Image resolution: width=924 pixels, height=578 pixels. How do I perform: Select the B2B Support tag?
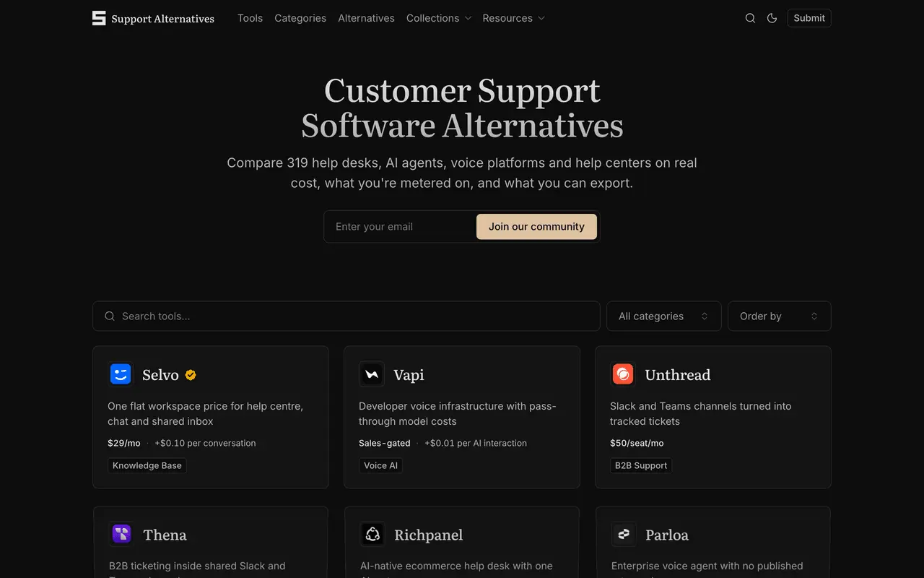pos(641,465)
